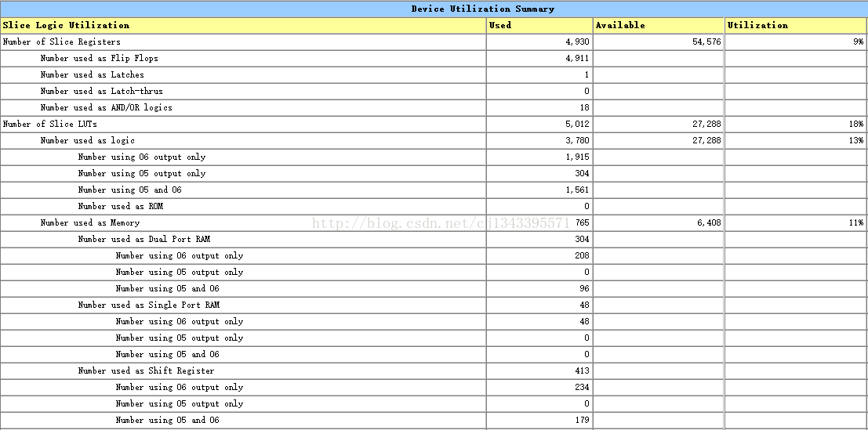
Task: Select Number used as ROM label
Action: coord(120,206)
